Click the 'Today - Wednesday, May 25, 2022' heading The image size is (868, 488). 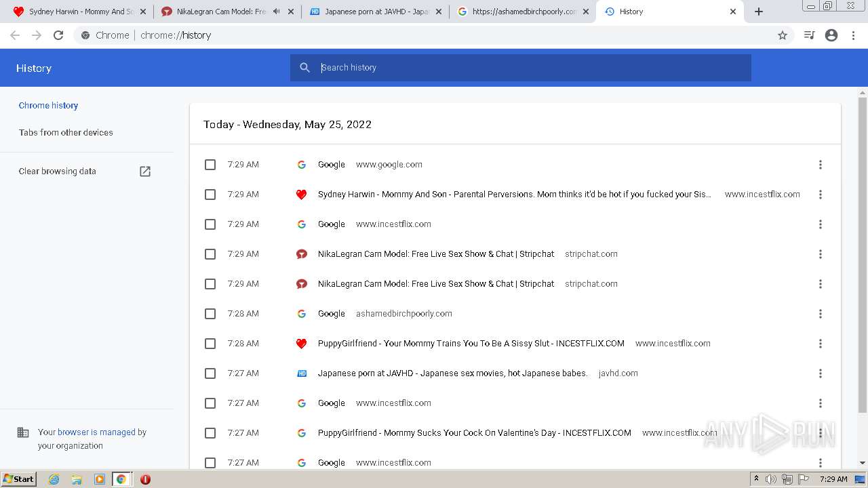click(288, 125)
